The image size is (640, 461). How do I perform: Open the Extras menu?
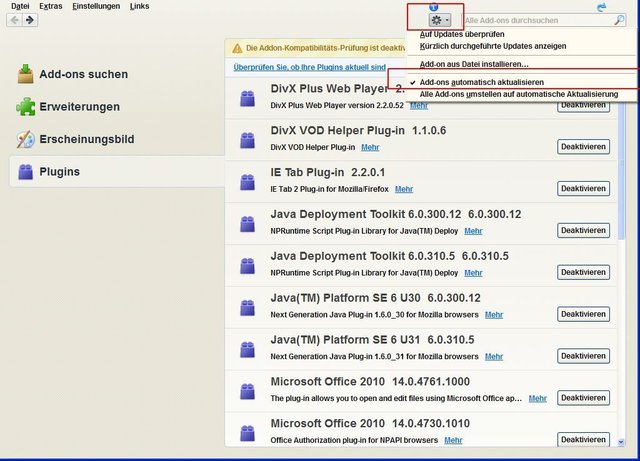(51, 6)
